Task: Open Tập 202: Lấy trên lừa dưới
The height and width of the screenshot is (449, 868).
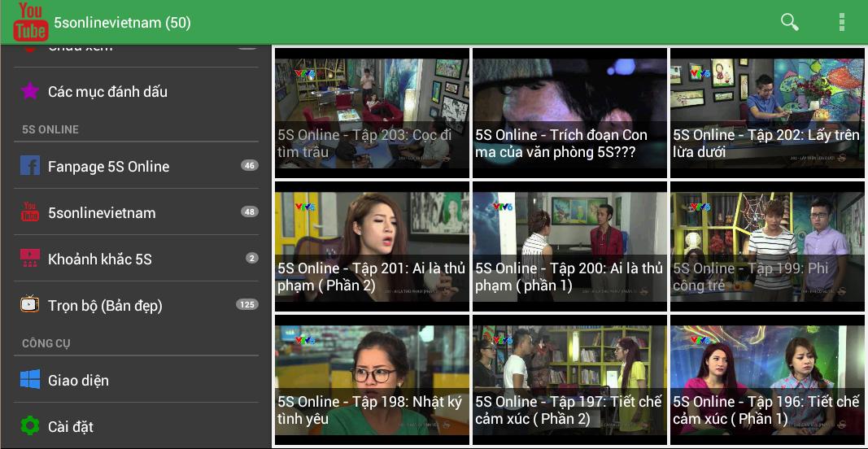Action: click(x=767, y=113)
